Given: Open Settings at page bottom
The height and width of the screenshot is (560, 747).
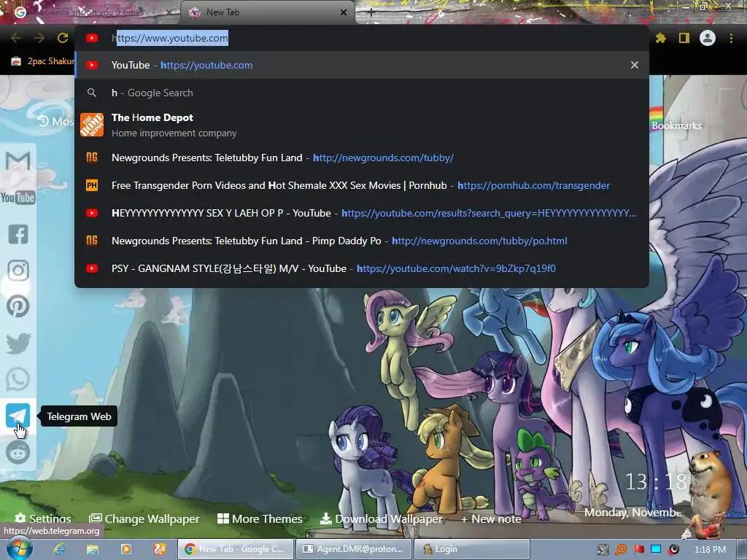Looking at the screenshot, I should (x=43, y=518).
